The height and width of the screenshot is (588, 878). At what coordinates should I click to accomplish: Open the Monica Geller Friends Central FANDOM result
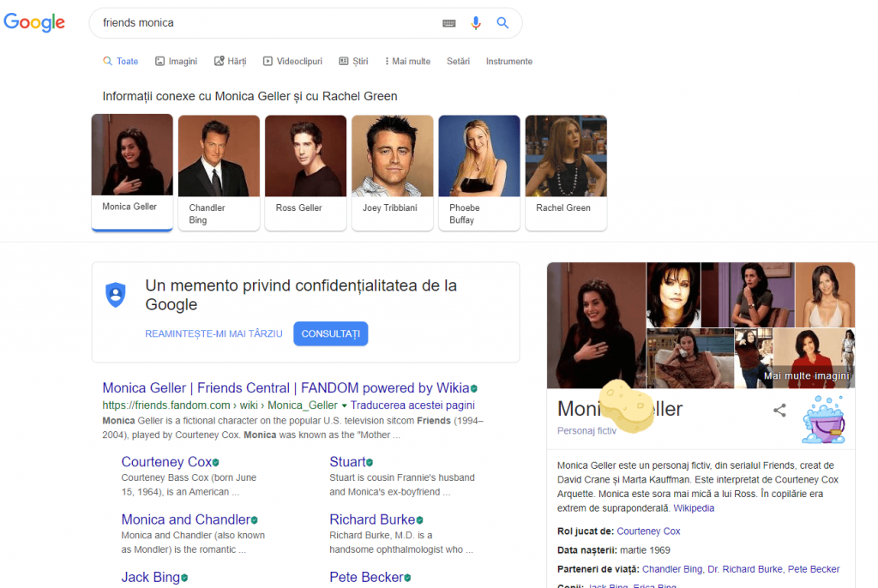click(286, 388)
